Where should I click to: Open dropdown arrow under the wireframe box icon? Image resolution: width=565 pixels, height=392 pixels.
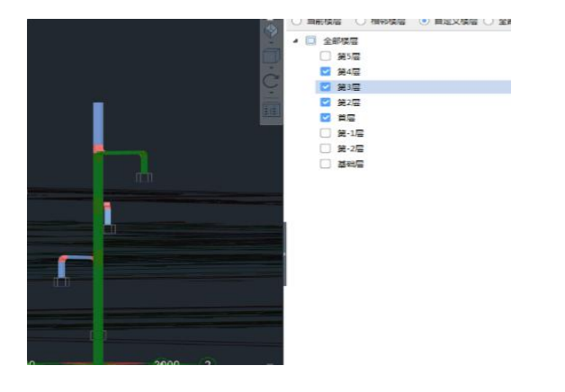[x=271, y=67]
